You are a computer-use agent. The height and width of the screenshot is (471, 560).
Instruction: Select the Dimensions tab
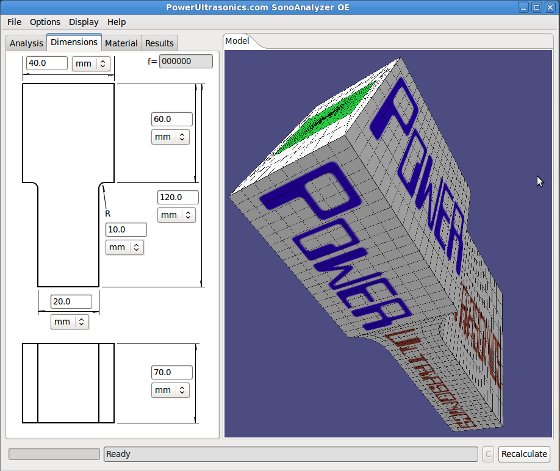[x=74, y=42]
